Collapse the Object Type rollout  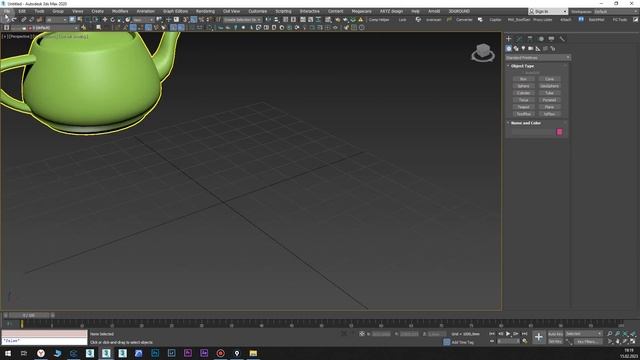pos(522,66)
